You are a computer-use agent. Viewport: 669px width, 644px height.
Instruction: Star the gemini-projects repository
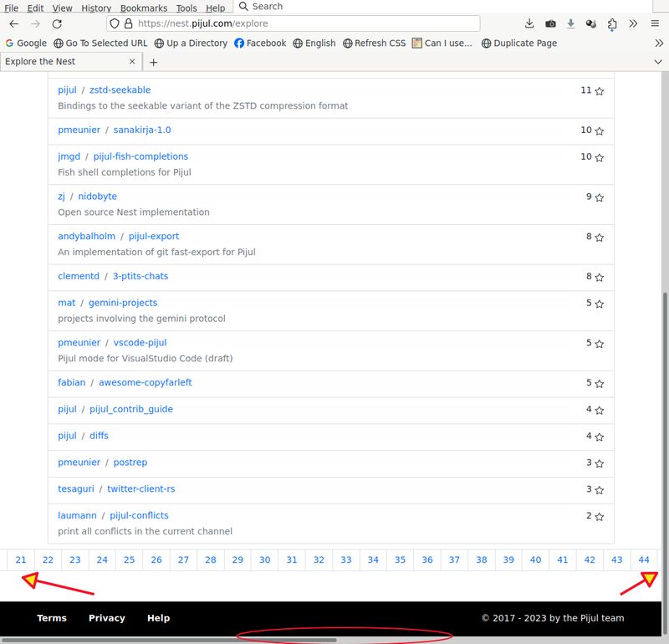(599, 304)
